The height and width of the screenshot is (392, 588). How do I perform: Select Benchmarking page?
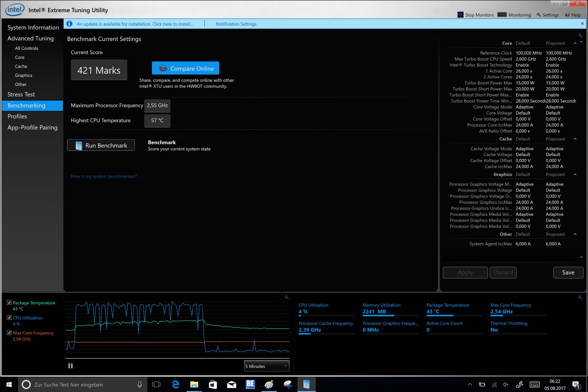pyautogui.click(x=32, y=106)
